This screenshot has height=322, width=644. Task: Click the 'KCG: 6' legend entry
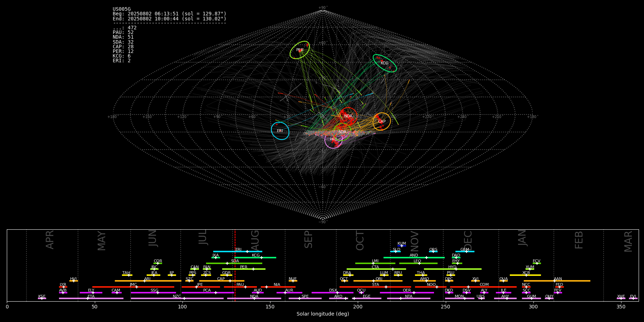tap(122, 56)
